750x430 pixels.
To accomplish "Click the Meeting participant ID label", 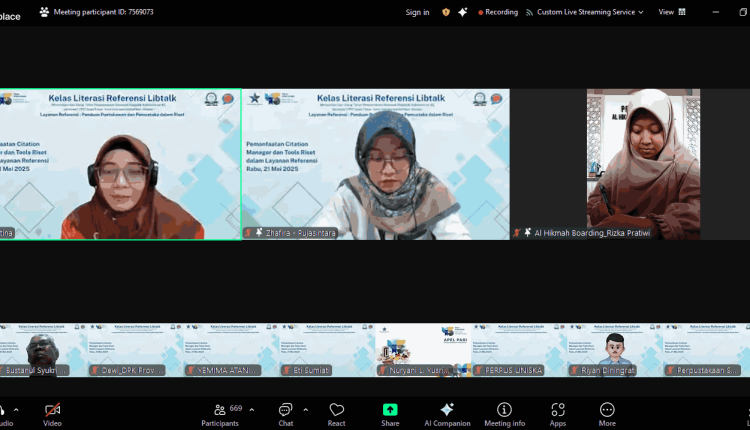I will (x=103, y=12).
